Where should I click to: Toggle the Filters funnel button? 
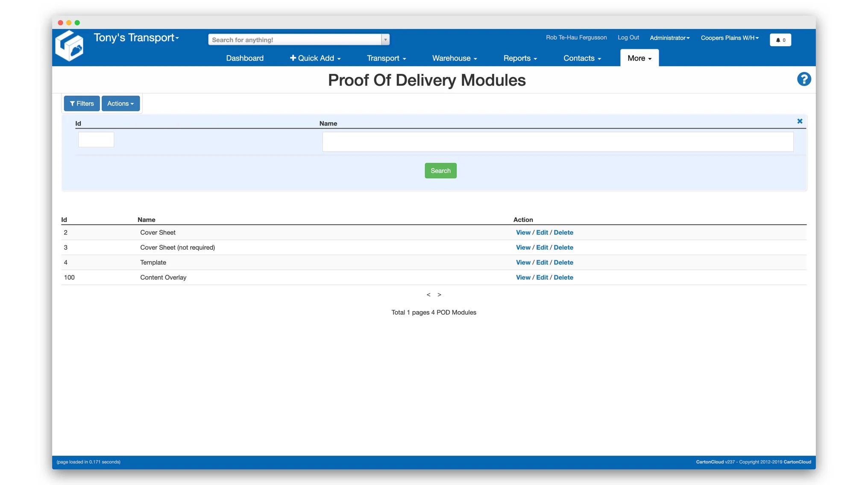(x=82, y=103)
